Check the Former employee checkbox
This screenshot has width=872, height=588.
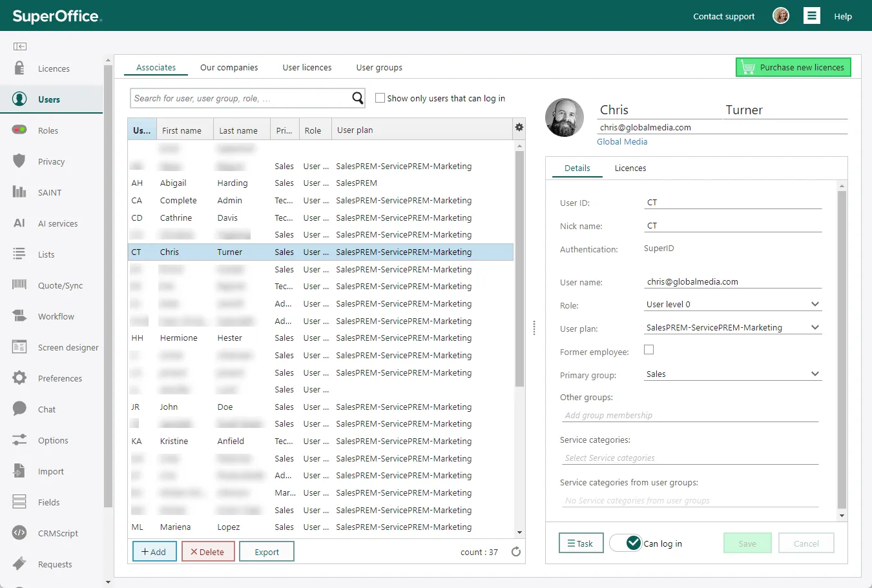pyautogui.click(x=649, y=350)
